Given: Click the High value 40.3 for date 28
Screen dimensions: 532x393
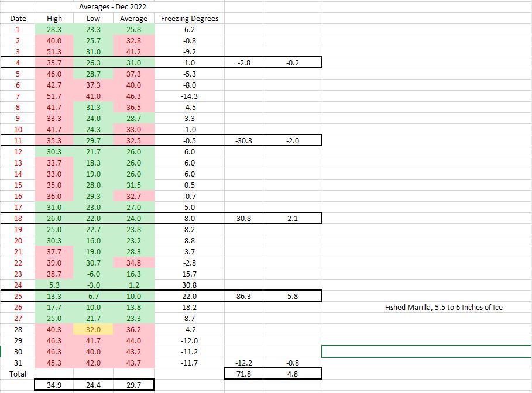Looking at the screenshot, I should tap(54, 330).
